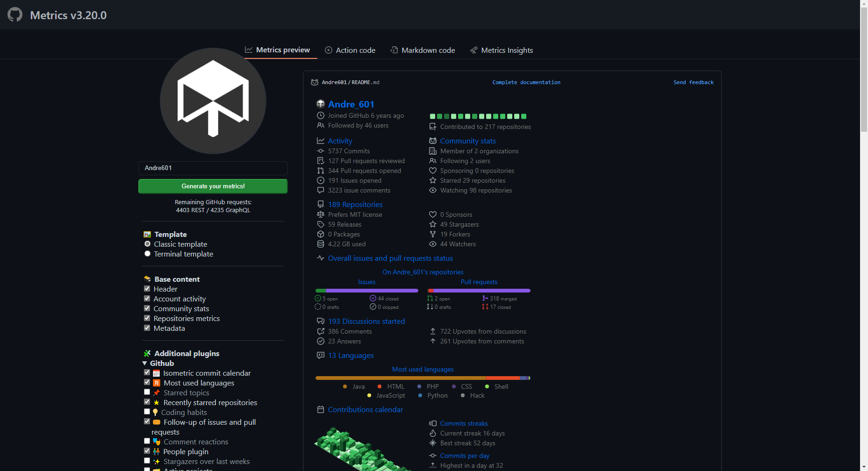Open the 189 Repositories heading

tap(355, 204)
